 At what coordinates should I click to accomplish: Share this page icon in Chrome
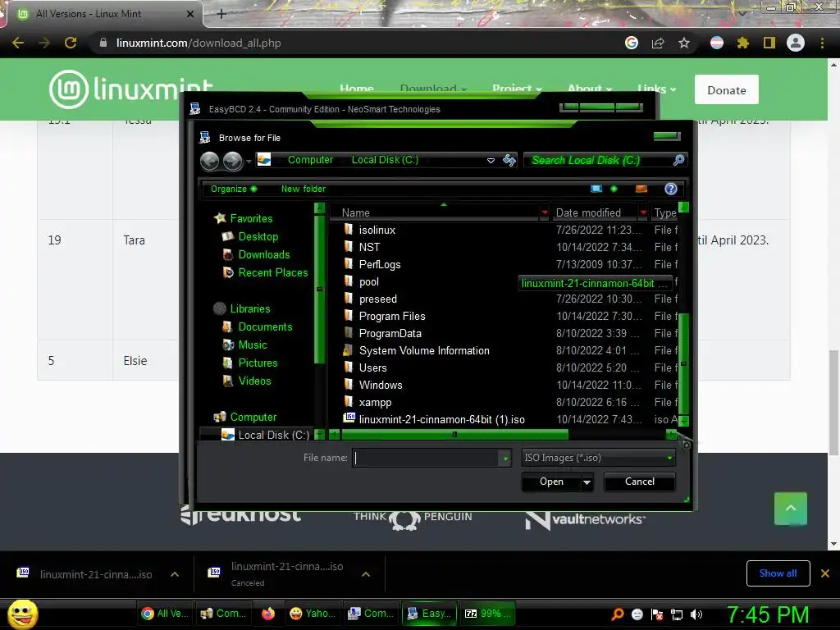coord(658,43)
